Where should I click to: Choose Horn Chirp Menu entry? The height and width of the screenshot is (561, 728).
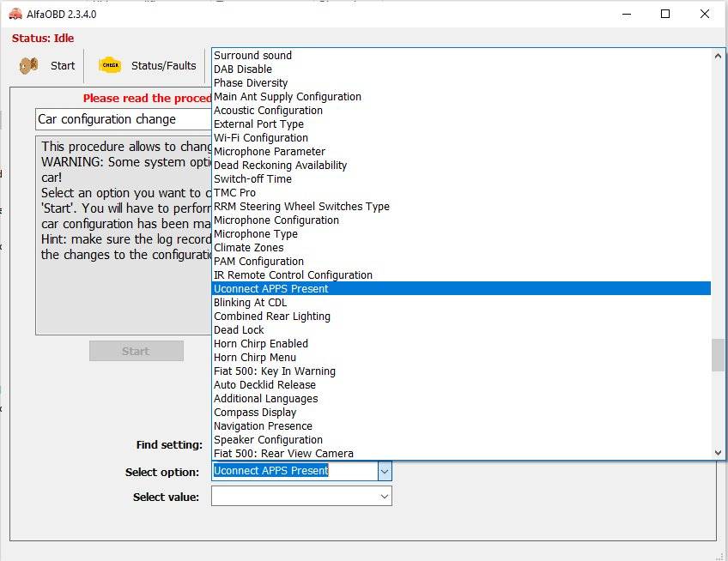pyautogui.click(x=461, y=358)
